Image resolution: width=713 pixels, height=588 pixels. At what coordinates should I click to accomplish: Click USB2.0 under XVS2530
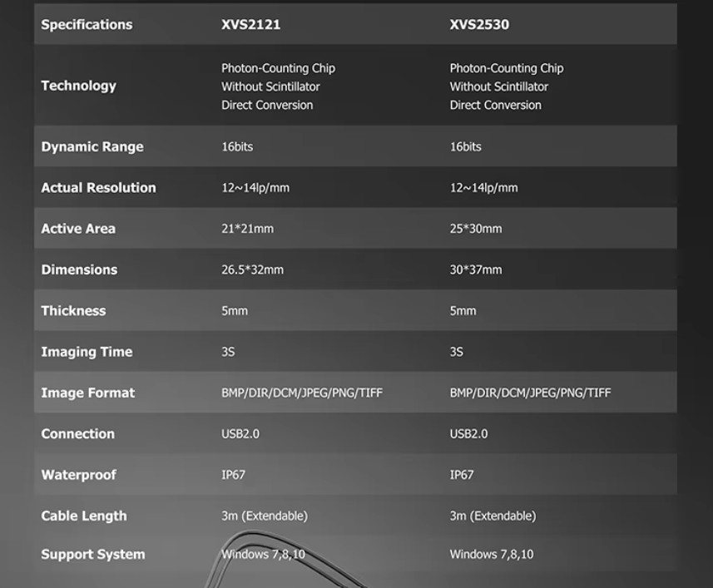pyautogui.click(x=468, y=434)
